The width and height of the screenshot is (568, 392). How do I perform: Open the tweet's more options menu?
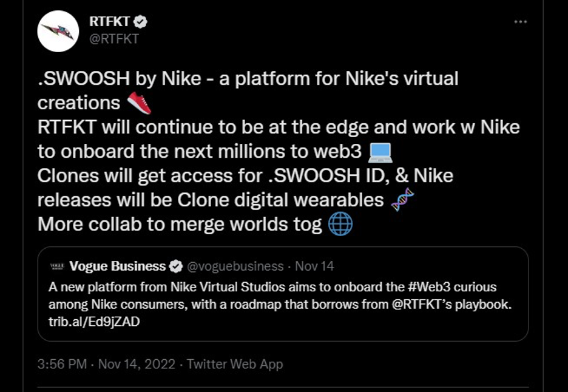pos(521,22)
